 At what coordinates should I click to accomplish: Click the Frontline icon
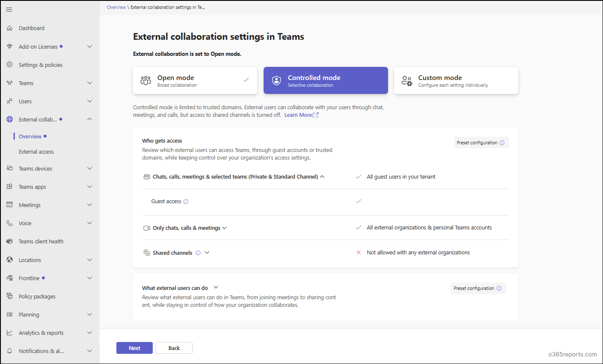tap(10, 278)
